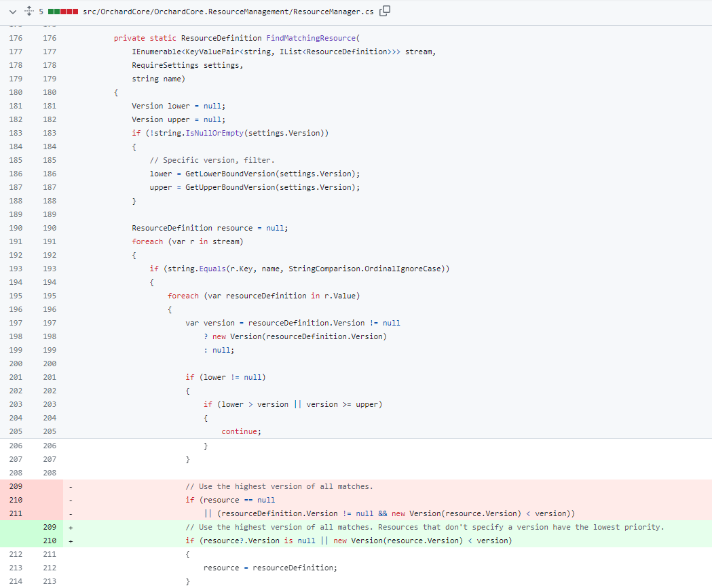Click 'ResourceDefinition resource = null;' line

tap(210, 228)
